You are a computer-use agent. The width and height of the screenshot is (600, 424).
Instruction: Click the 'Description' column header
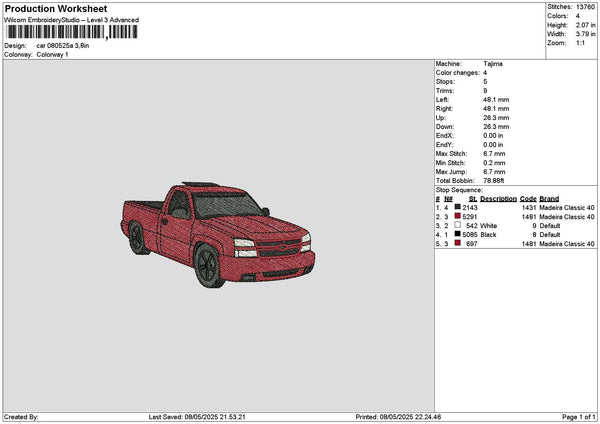click(498, 199)
